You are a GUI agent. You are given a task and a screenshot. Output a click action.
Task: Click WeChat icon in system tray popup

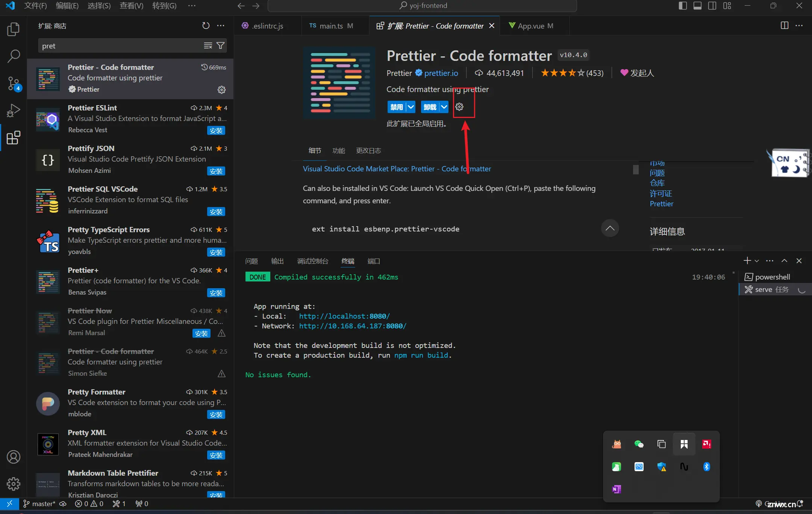(x=639, y=444)
